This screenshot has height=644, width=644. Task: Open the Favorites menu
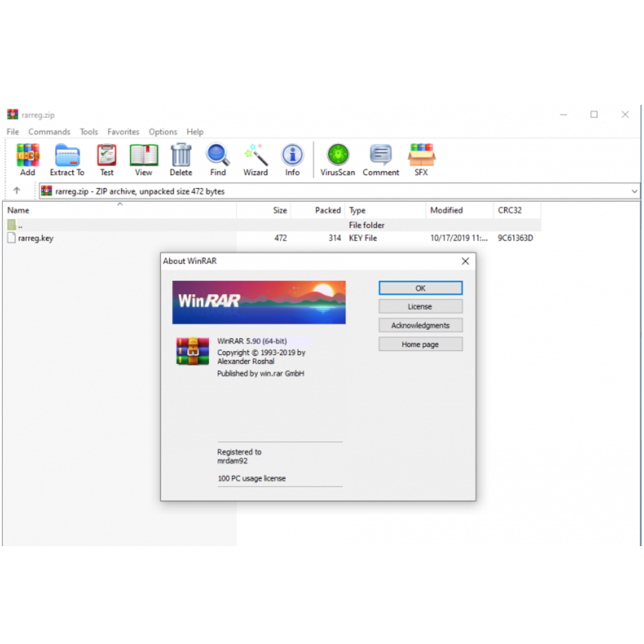[123, 132]
